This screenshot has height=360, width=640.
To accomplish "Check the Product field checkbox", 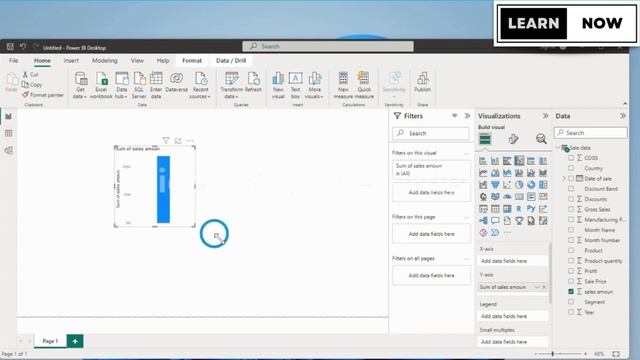I will [x=571, y=250].
